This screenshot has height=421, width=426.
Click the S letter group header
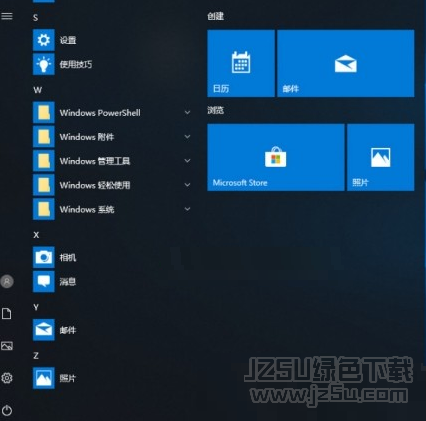coord(36,18)
